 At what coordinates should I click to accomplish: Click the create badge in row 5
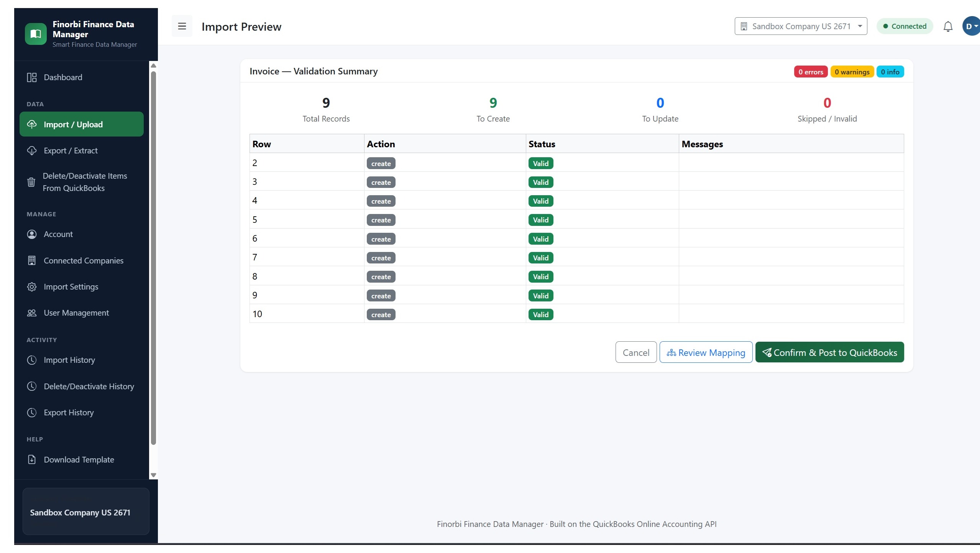[x=381, y=220]
